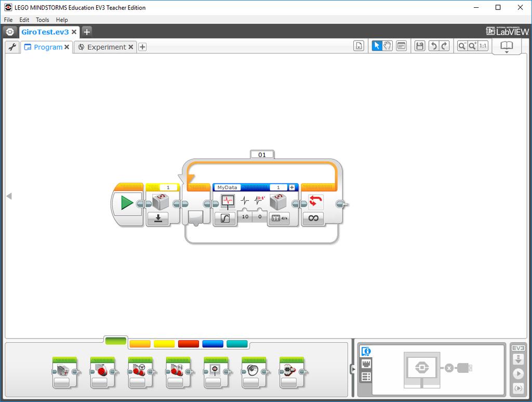Zoom out of the canvas
This screenshot has width=532, height=402.
tap(462, 46)
